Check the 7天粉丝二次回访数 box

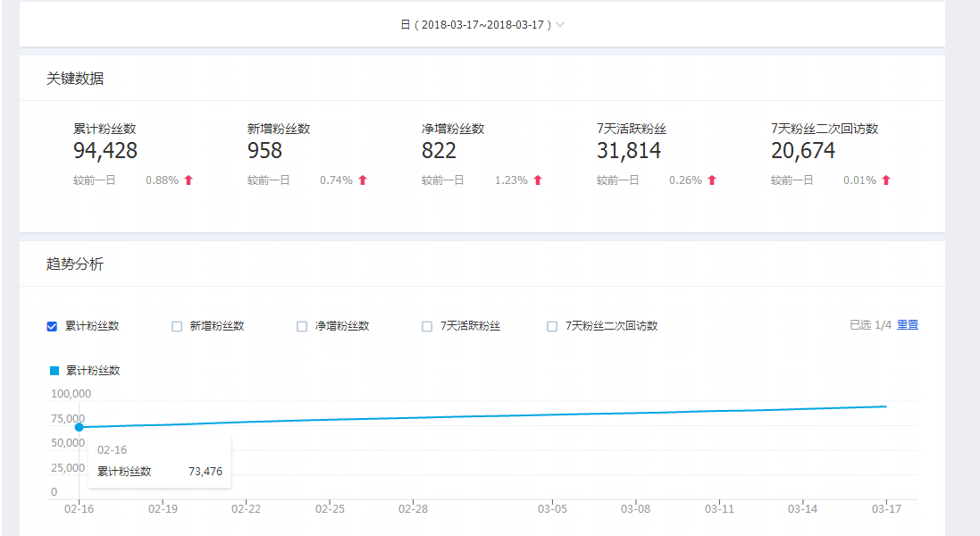pyautogui.click(x=552, y=326)
